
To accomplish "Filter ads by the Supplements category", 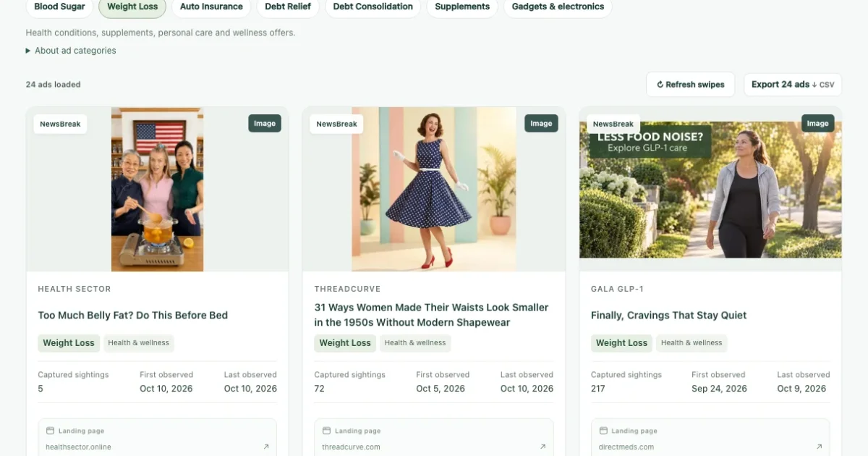I will [462, 7].
